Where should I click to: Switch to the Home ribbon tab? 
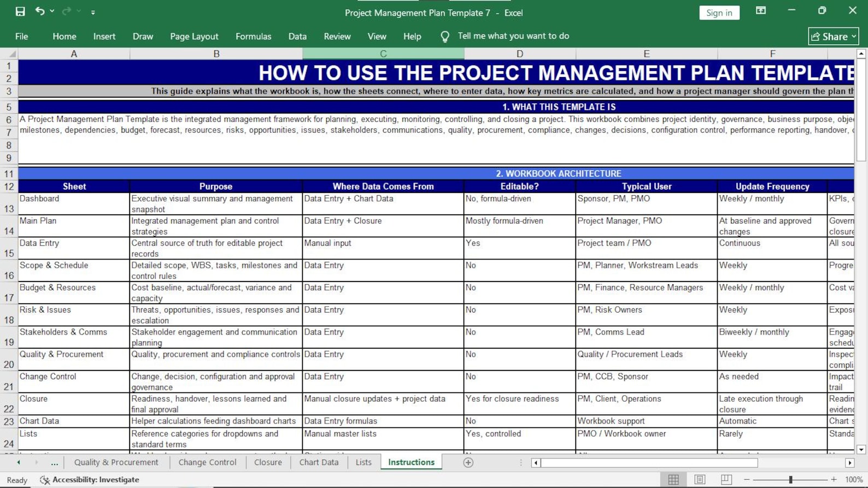point(64,37)
